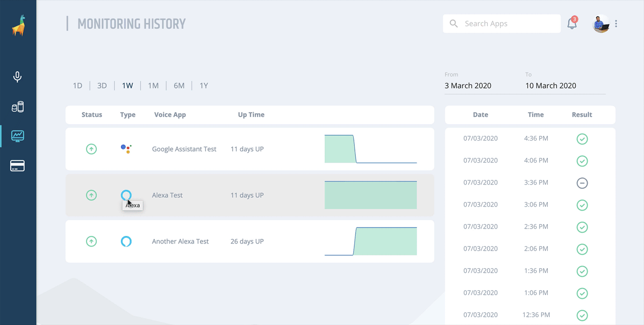Click the 2:36 PM result check icon
Image resolution: width=644 pixels, height=325 pixels.
[x=582, y=227]
